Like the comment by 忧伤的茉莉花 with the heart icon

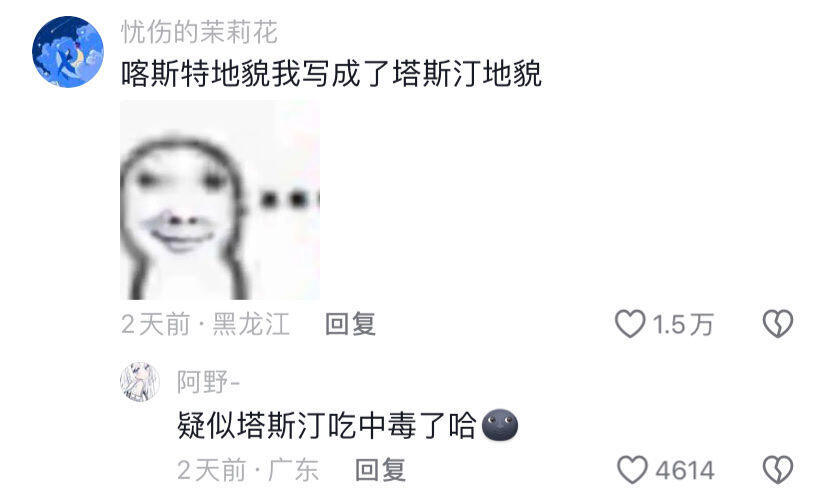630,324
